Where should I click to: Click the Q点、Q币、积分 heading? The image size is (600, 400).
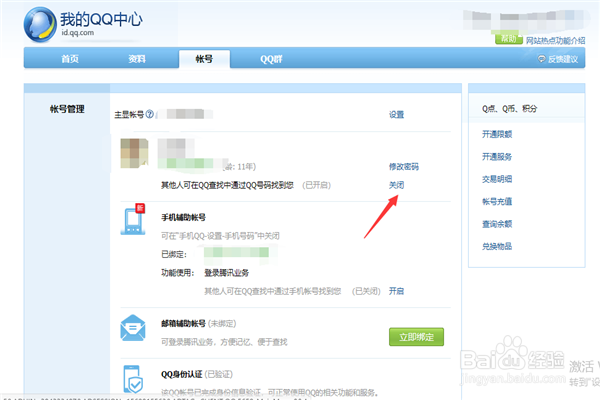click(509, 109)
